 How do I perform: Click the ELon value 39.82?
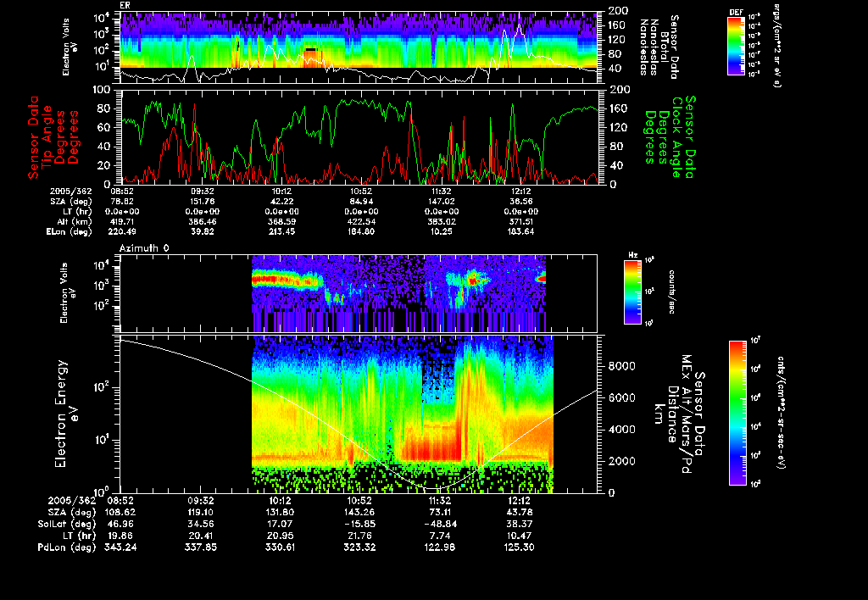click(x=203, y=231)
